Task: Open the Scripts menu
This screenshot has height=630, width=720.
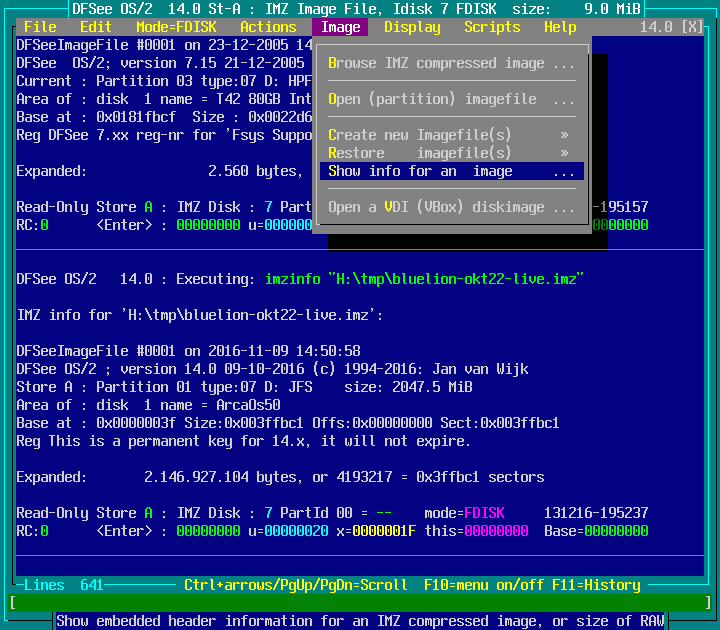Action: [492, 27]
